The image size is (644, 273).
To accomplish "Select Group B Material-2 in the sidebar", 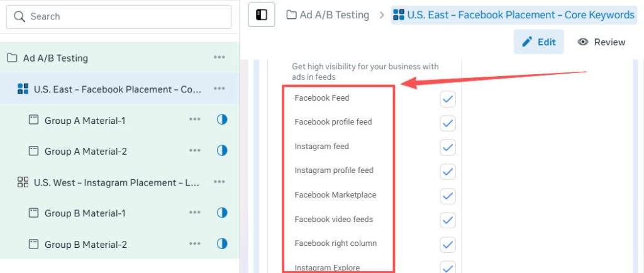I will tap(86, 244).
